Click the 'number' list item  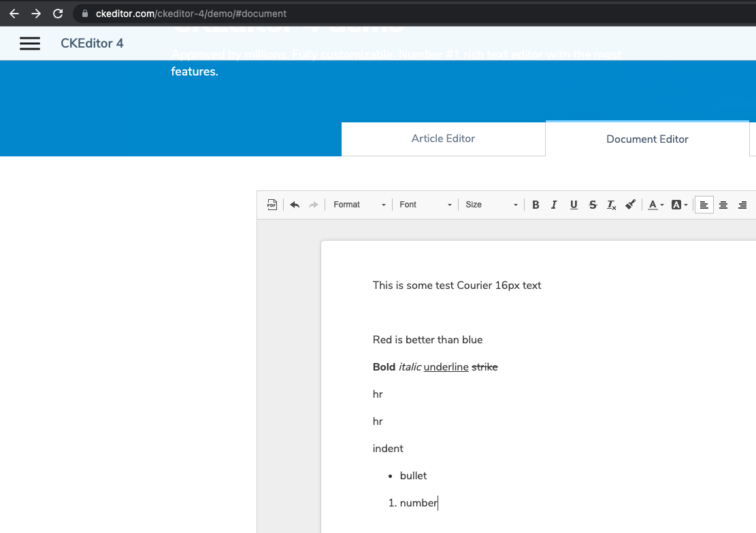click(x=418, y=503)
